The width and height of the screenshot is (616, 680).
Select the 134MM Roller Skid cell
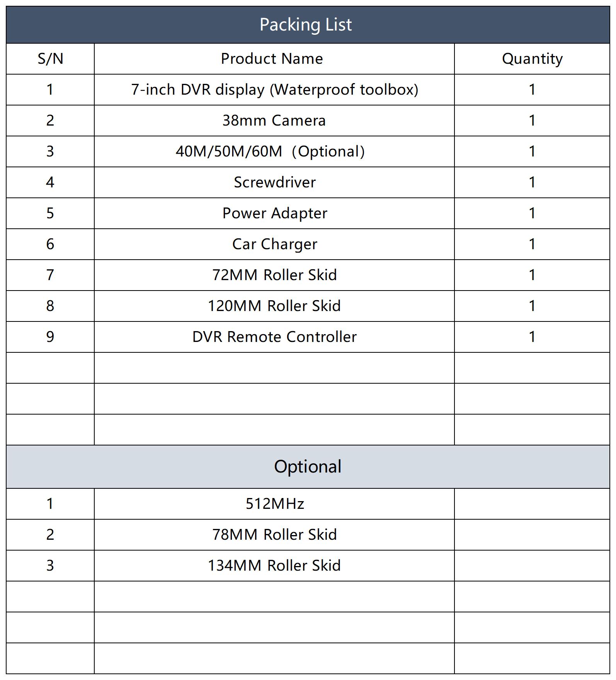[x=274, y=566]
